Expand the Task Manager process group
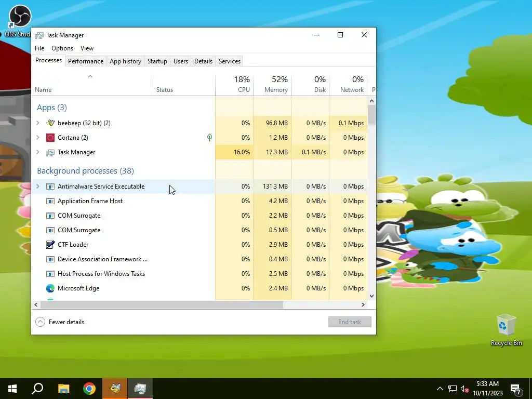532x399 pixels. click(x=37, y=152)
